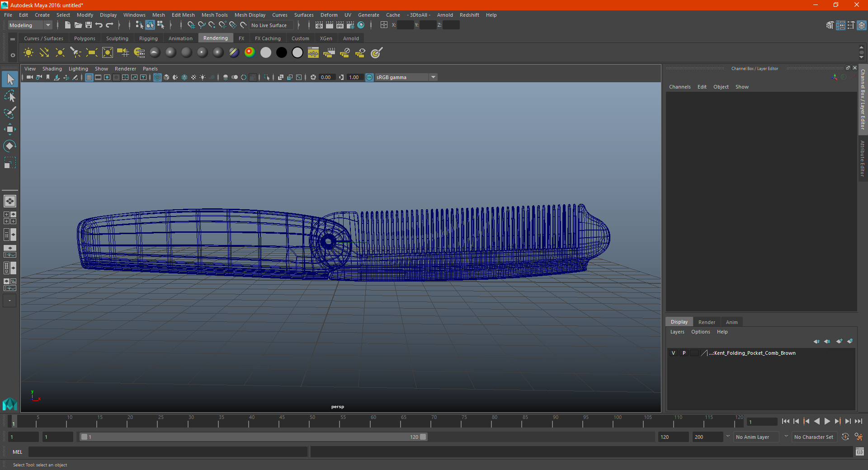Click the time range slider bar
Screen dimensions: 868x470
pos(253,437)
